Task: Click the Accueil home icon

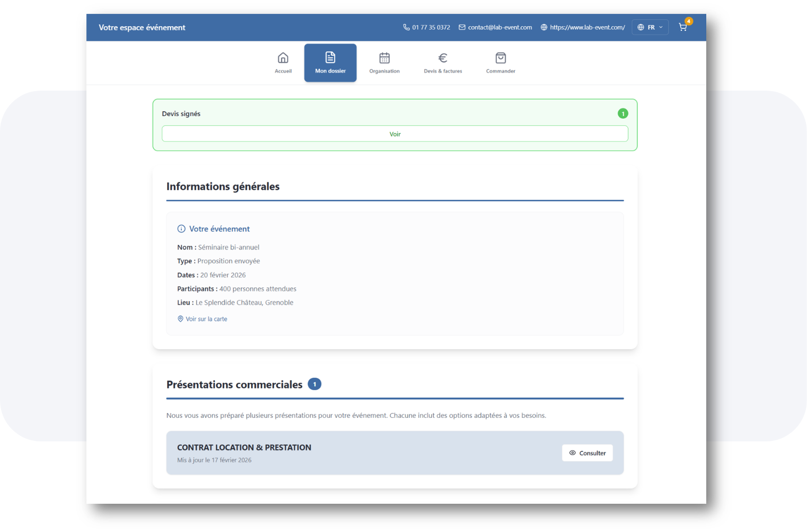Action: click(x=283, y=58)
